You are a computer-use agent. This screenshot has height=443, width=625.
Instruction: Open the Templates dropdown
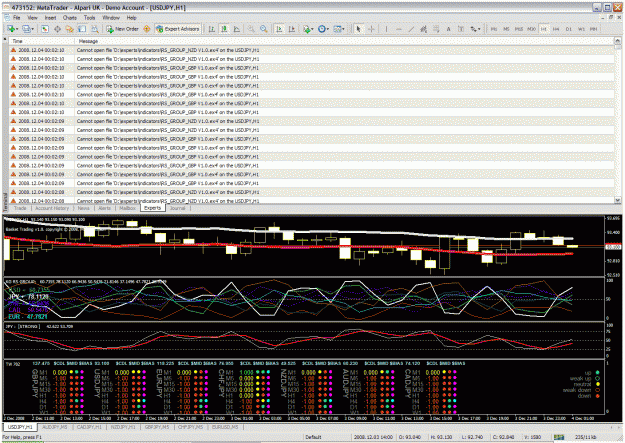[x=339, y=29]
